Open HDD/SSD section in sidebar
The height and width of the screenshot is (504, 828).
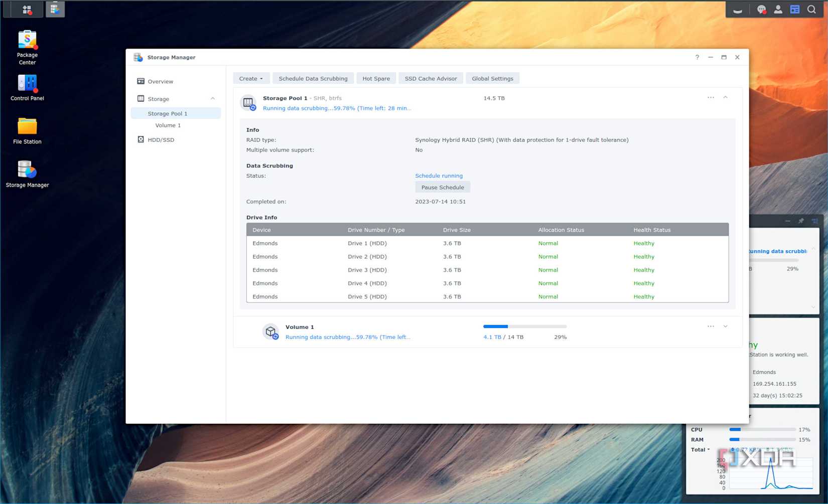pyautogui.click(x=176, y=140)
